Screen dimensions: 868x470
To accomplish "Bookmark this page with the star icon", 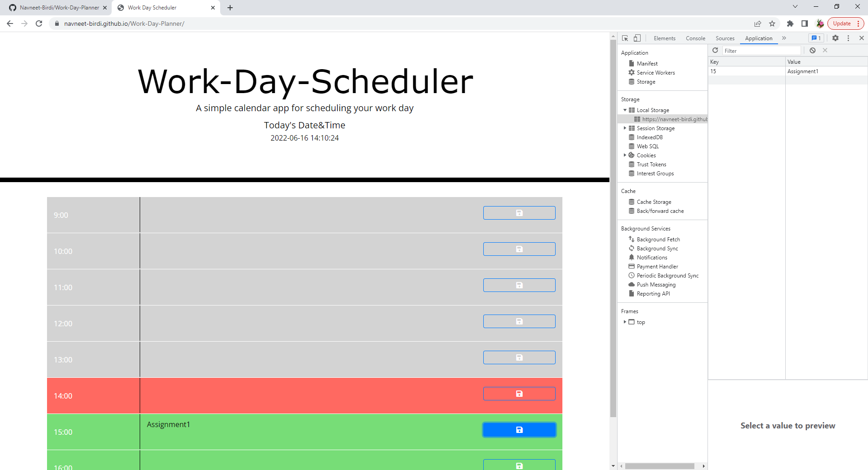I will pyautogui.click(x=772, y=23).
